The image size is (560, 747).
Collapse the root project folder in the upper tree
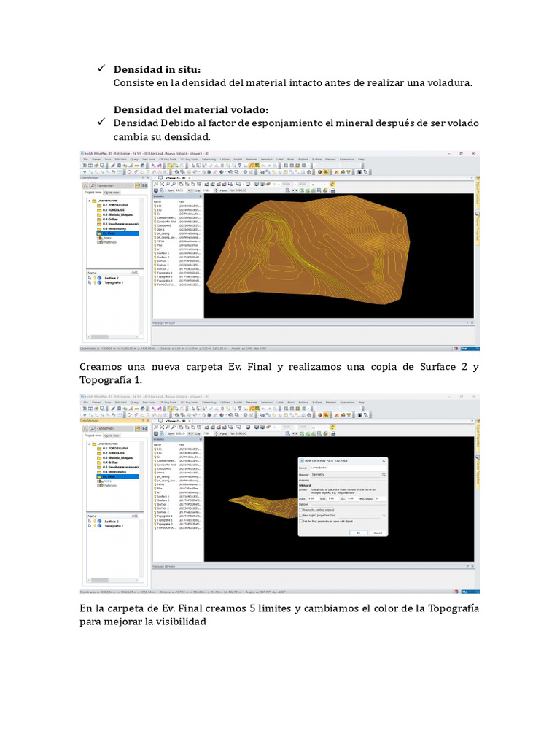[x=89, y=201]
